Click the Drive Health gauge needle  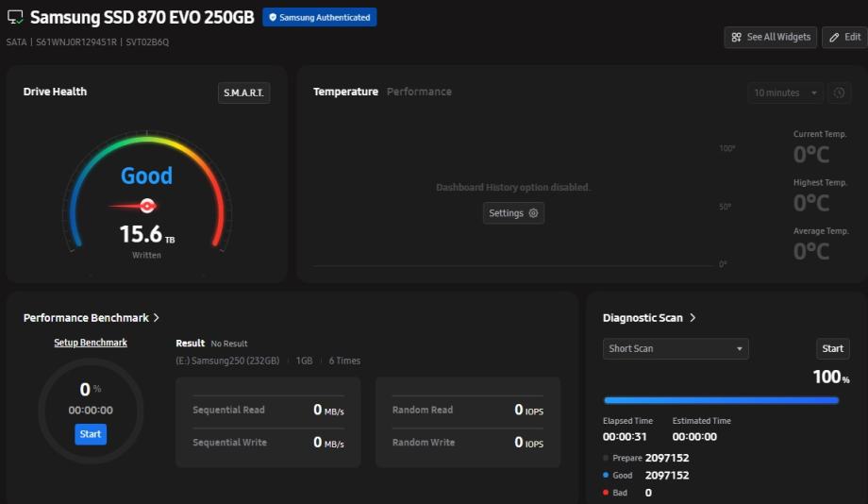coord(135,207)
